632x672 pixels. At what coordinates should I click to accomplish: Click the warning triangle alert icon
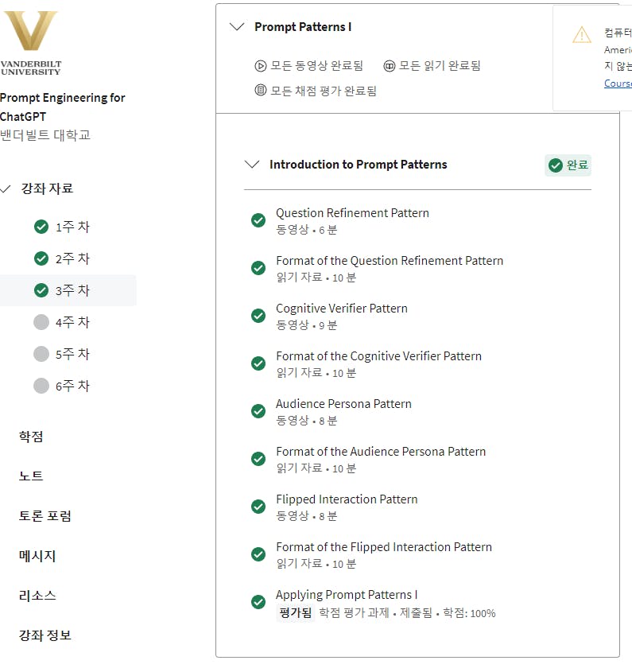click(582, 35)
